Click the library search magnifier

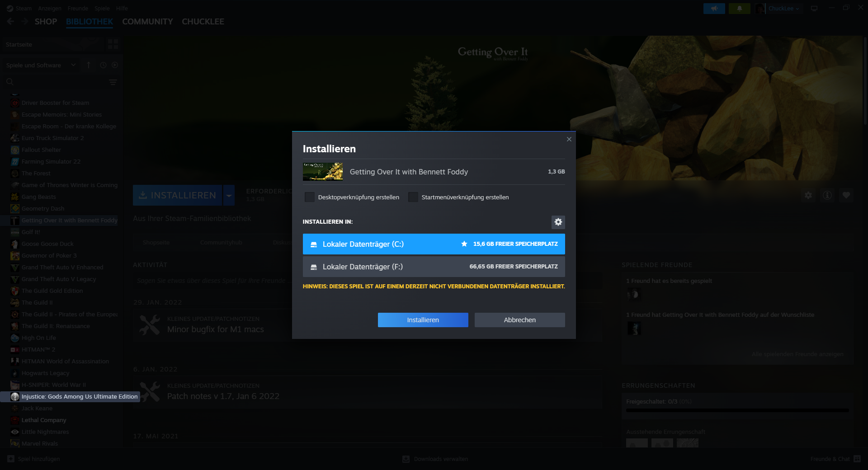(10, 82)
